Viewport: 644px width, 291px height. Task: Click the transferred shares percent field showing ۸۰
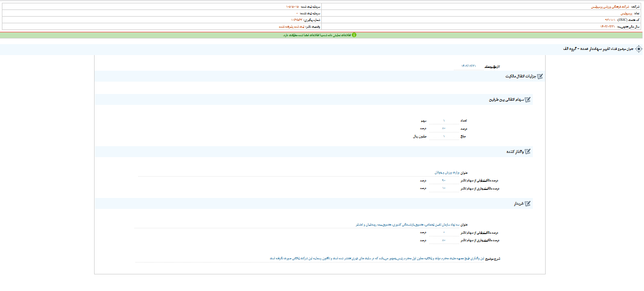[443, 129]
